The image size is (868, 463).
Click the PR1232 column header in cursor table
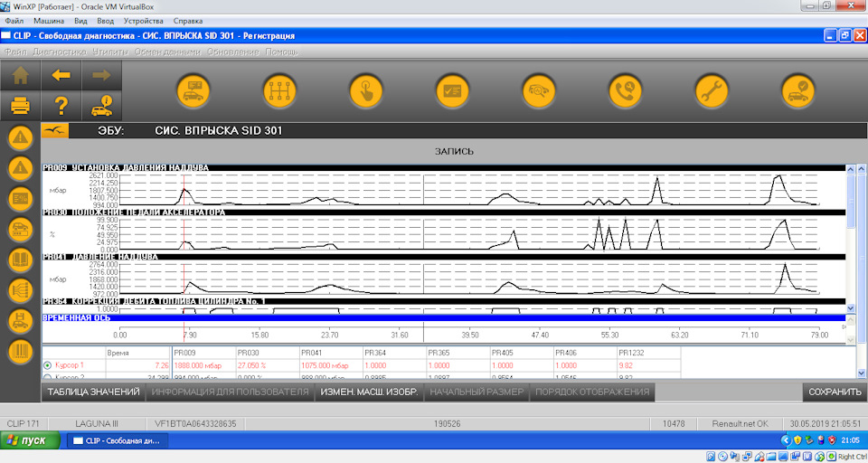648,353
